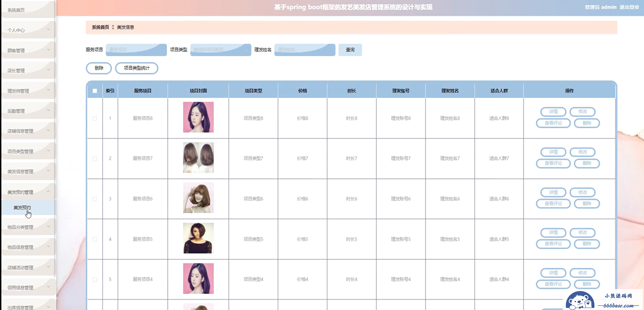
Task: Click 查看评论 for 服务项目5 row
Action: point(553,244)
